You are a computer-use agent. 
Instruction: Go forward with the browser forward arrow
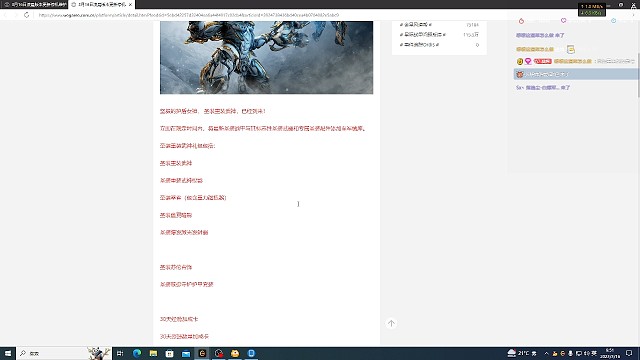tap(16, 15)
